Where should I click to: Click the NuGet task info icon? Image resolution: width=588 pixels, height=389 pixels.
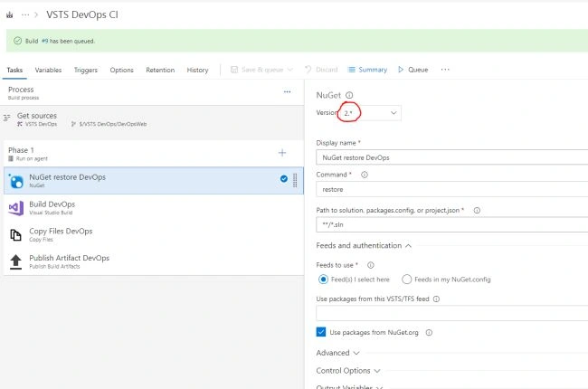point(349,95)
